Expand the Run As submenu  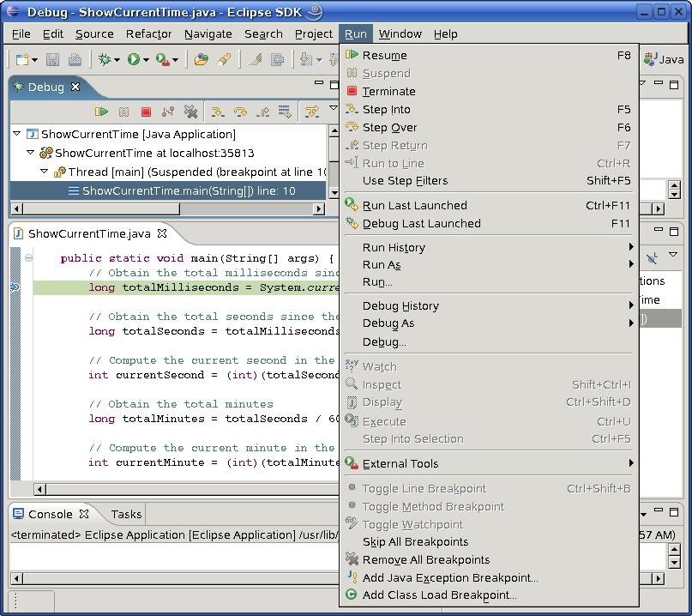pos(489,264)
